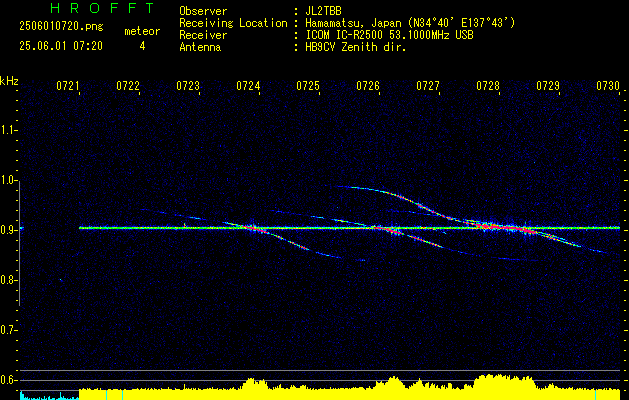
Task: Click the 0.7 kHz axis label
Action: tap(8, 330)
